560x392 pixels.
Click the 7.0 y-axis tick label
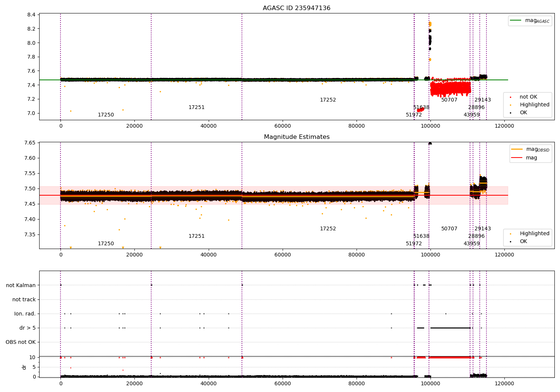32,113
